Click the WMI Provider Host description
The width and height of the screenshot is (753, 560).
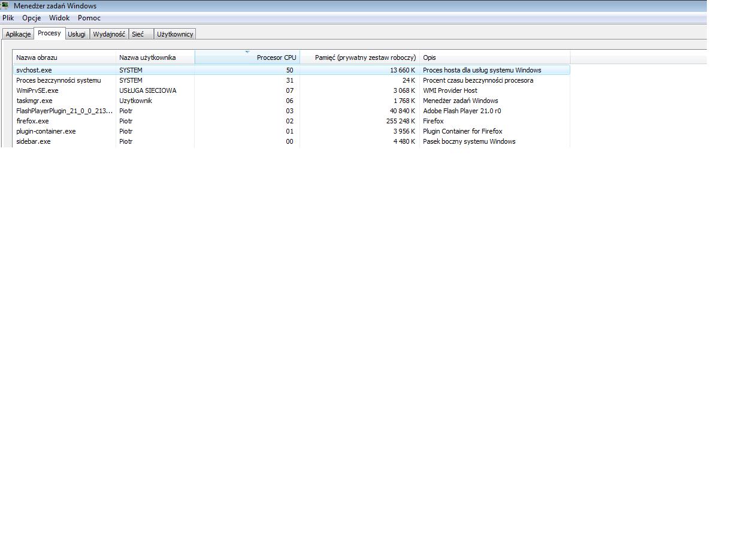(x=450, y=90)
